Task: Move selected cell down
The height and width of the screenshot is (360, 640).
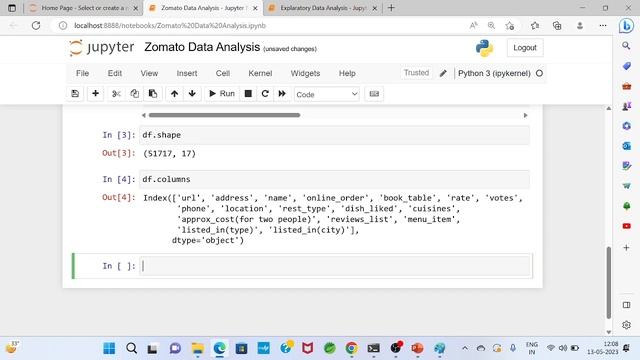Action: pyautogui.click(x=192, y=94)
